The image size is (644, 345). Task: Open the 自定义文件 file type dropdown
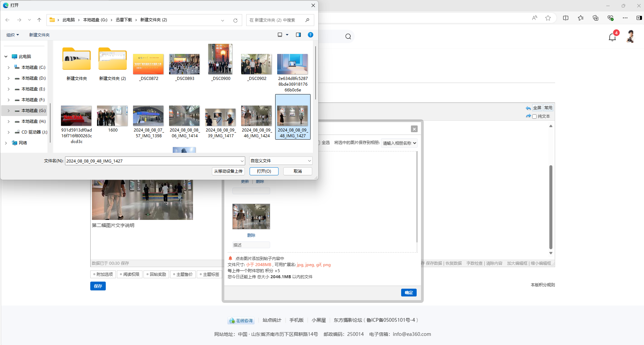pos(280,161)
